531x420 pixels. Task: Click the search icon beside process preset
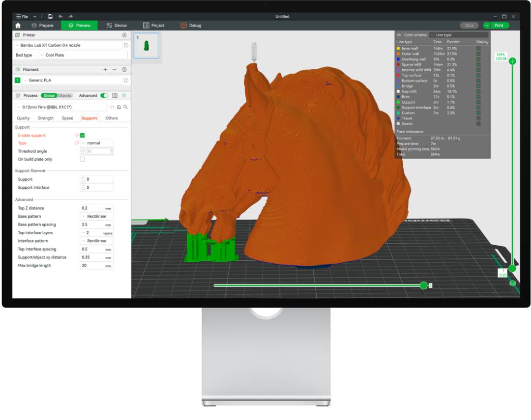pos(126,107)
